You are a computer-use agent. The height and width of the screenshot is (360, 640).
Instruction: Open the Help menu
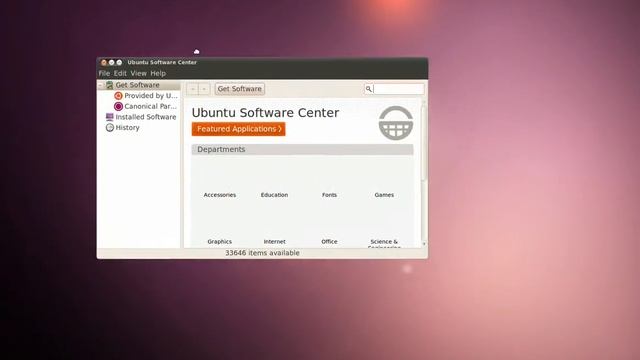(x=158, y=73)
